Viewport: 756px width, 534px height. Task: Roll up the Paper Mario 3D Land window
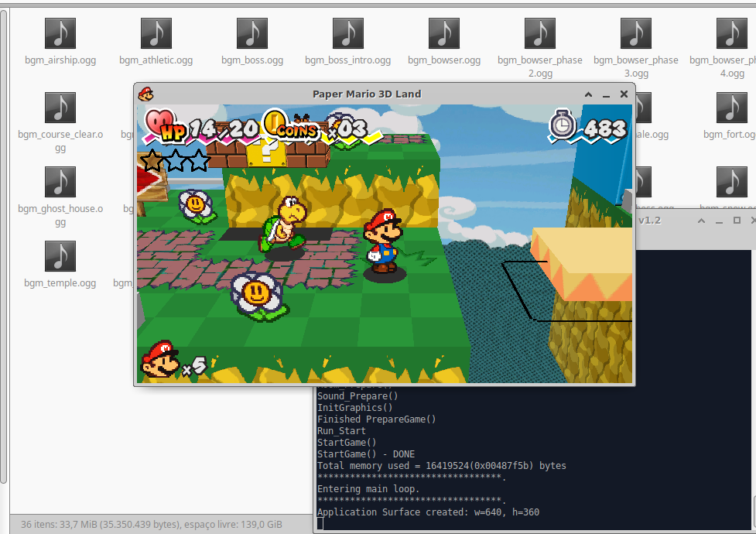click(x=588, y=94)
